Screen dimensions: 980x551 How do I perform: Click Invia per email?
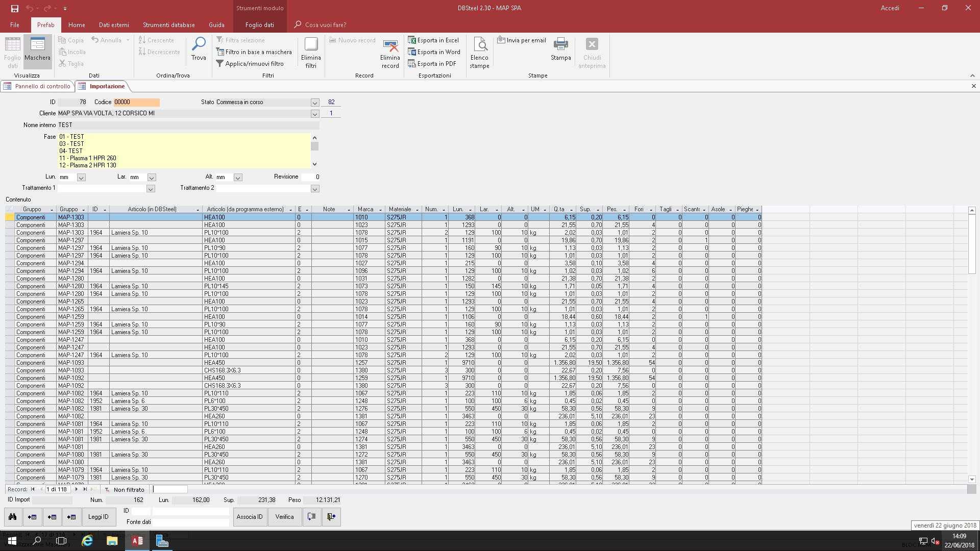tap(521, 40)
